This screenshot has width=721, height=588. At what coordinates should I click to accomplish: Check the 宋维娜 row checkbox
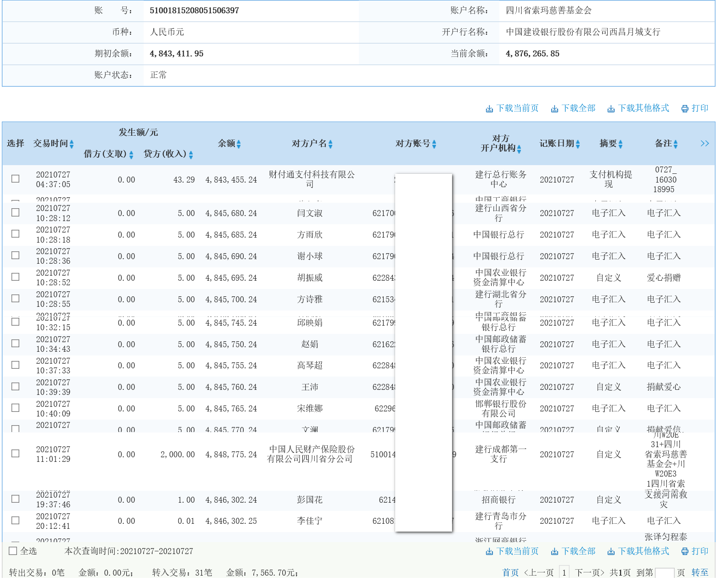click(16, 408)
